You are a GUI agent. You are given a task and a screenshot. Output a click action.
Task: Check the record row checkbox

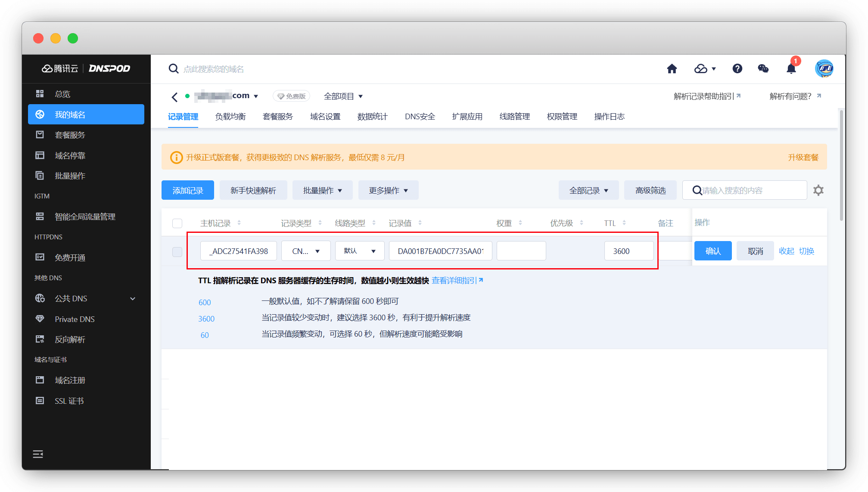point(177,251)
